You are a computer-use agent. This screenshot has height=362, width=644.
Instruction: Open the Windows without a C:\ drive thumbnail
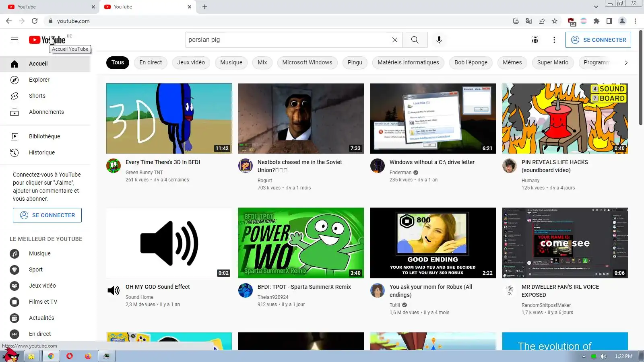tap(433, 118)
